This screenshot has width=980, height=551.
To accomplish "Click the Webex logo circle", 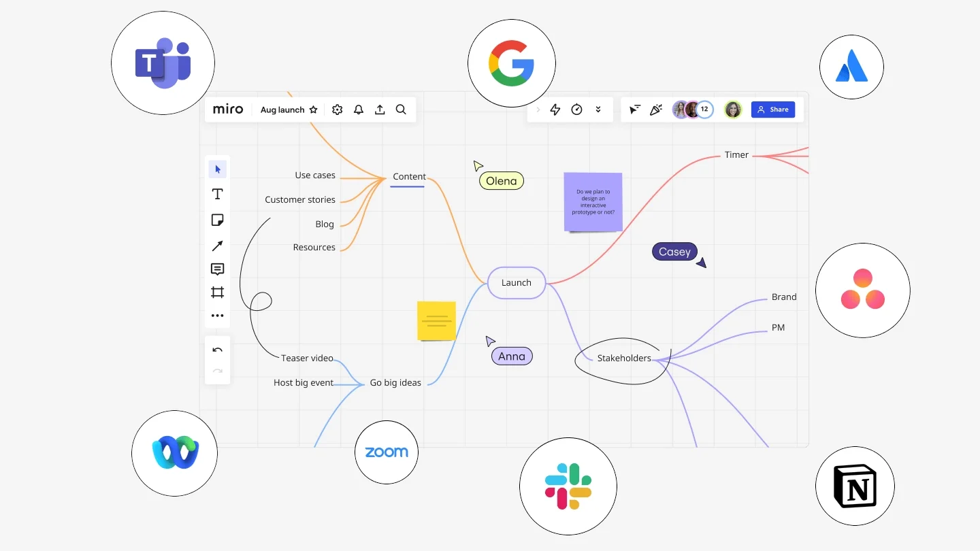I will [175, 453].
